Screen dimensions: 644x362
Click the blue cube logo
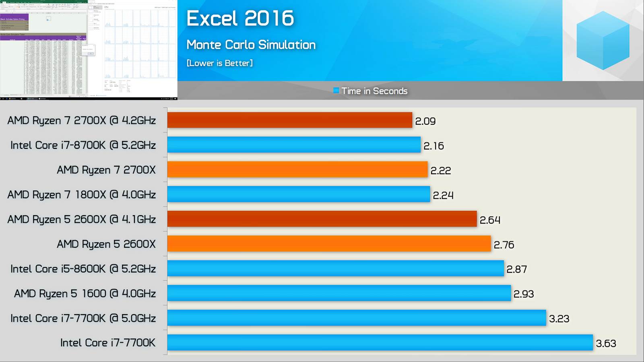tap(603, 41)
